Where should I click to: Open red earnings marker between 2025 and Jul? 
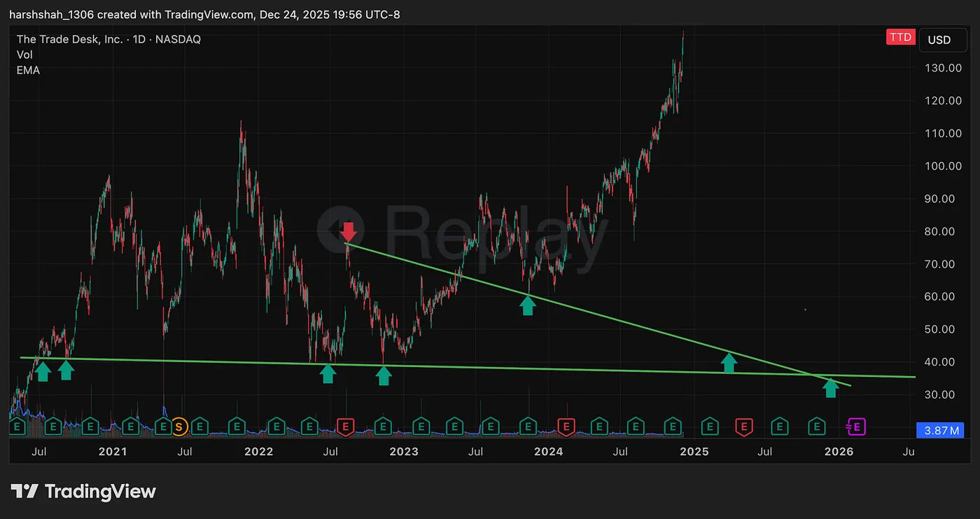743,426
